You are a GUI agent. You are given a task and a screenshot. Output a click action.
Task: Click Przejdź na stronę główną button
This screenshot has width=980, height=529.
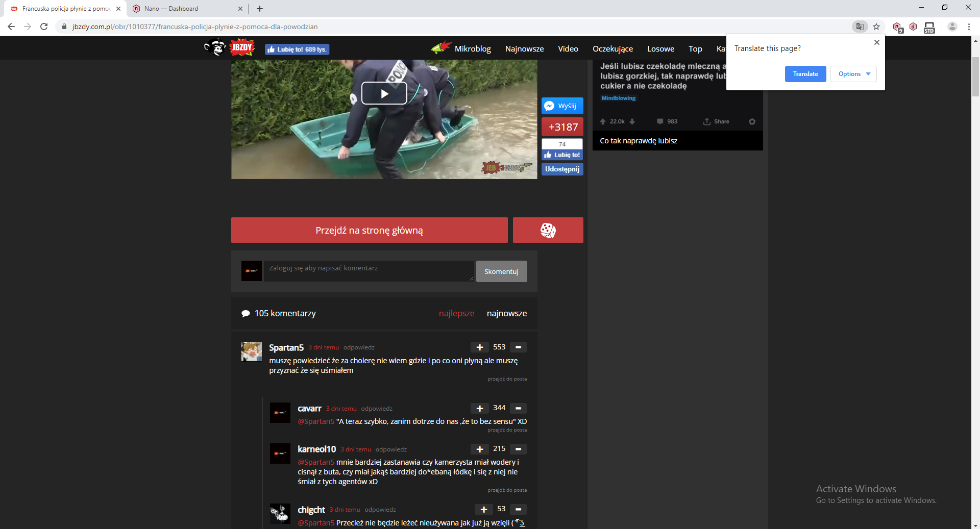[369, 230]
